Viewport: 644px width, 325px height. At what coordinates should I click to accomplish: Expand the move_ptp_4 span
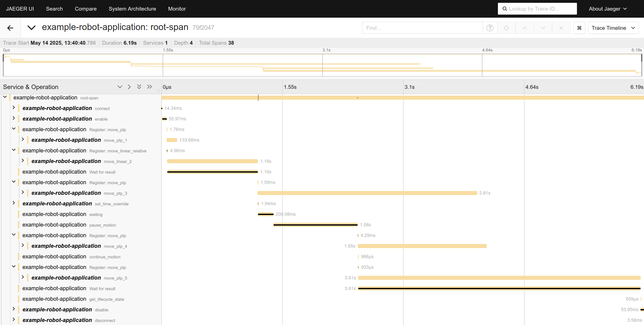pos(23,246)
